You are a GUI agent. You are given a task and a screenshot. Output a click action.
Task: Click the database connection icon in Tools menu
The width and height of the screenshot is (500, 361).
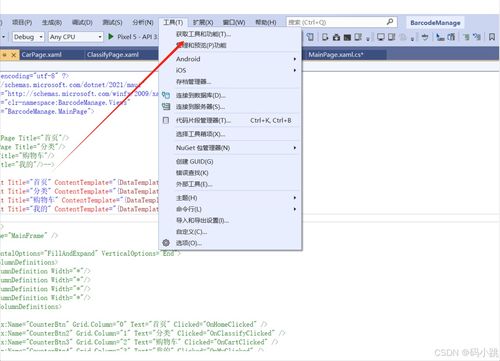pos(166,95)
